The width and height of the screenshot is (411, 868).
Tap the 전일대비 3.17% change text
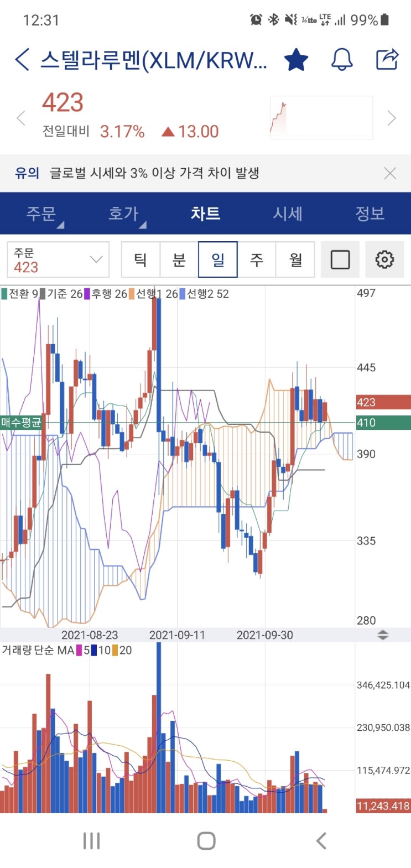click(93, 132)
